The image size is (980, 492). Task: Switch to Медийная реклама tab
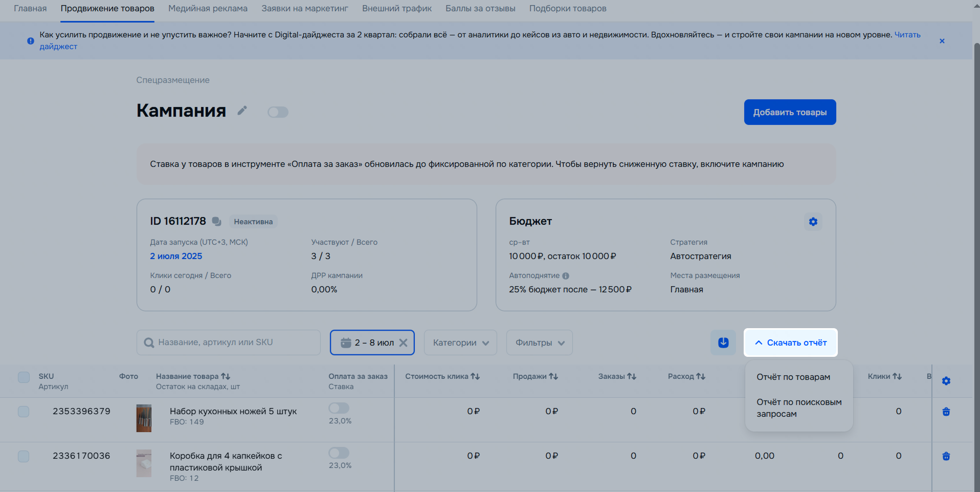208,9
